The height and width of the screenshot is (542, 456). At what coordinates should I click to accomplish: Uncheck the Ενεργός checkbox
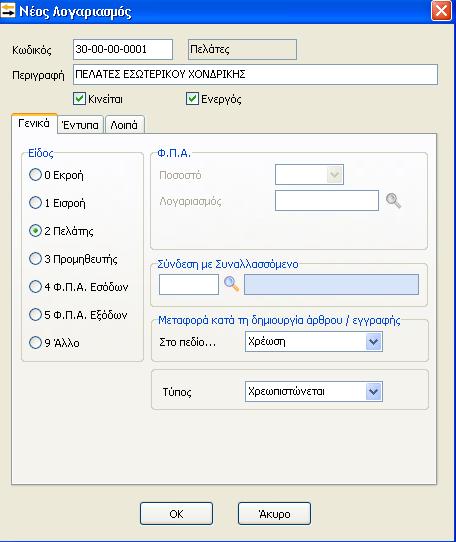coord(192,99)
